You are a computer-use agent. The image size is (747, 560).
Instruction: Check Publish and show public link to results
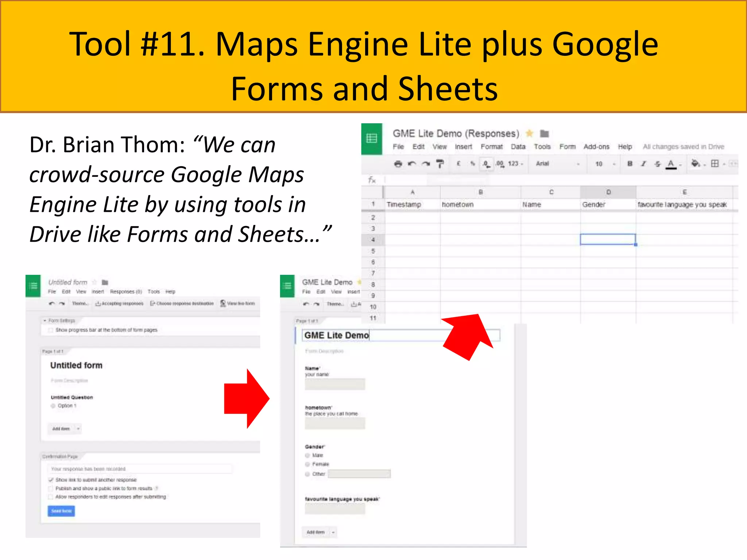pyautogui.click(x=51, y=488)
